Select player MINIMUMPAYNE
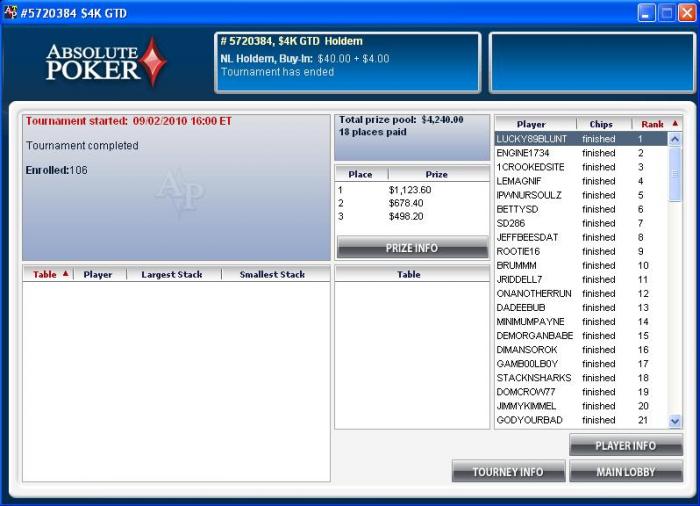This screenshot has height=506, width=700. coord(581,322)
